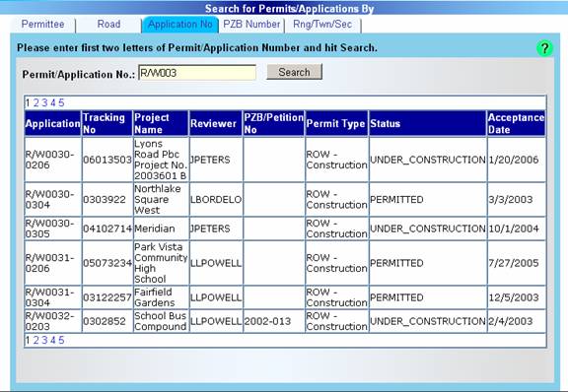The width and height of the screenshot is (568, 392).
Task: Click the Status column header
Action: (427, 123)
